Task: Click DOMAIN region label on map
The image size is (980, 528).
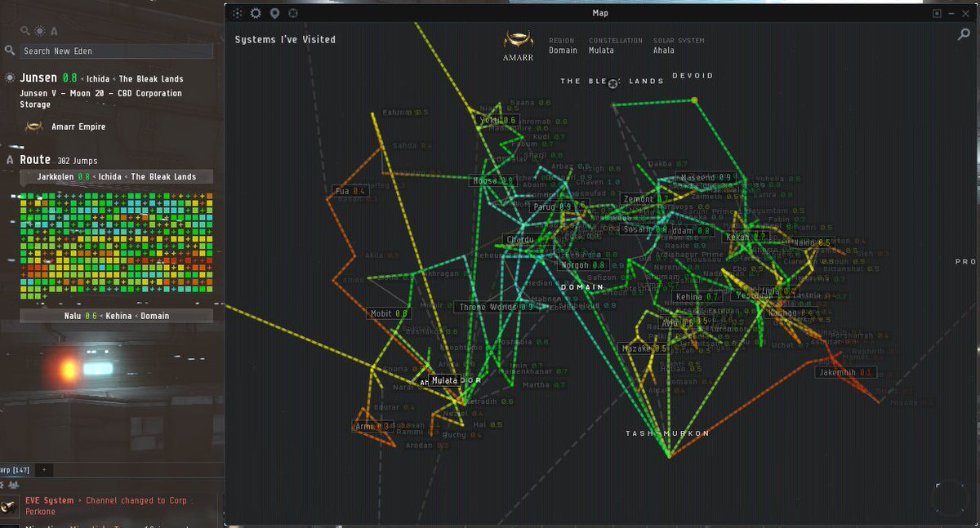Action: pos(582,287)
